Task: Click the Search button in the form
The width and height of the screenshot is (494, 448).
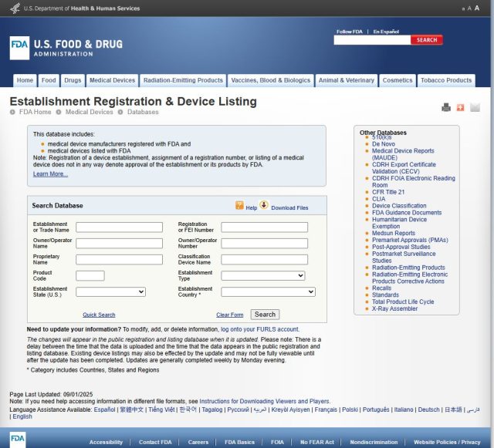Action: click(x=265, y=314)
